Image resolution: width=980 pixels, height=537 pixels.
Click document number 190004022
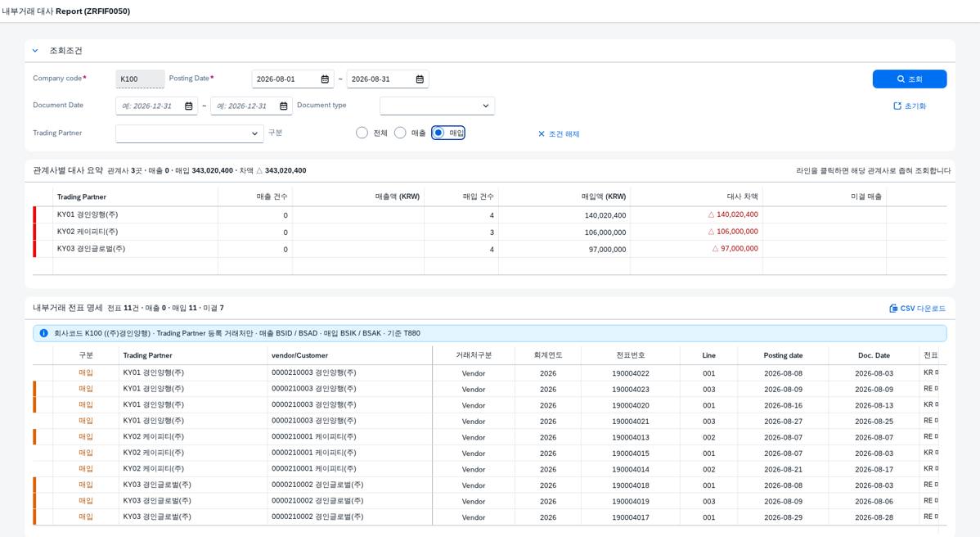tap(631, 373)
